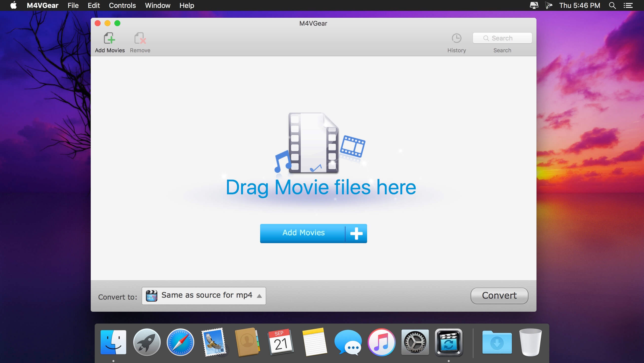
Task: Open iTunes from the Dock
Action: 381,342
